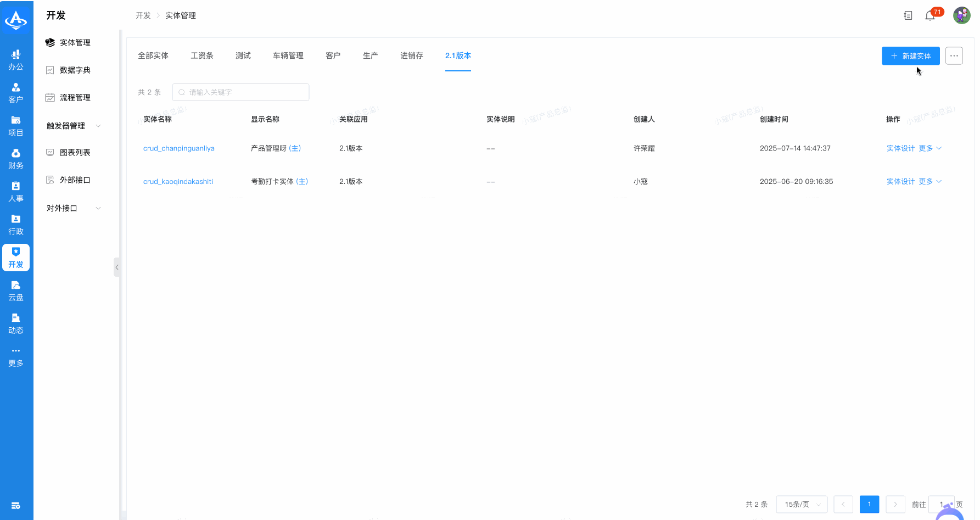
Task: Open the ellipsis more-options button
Action: [954, 56]
